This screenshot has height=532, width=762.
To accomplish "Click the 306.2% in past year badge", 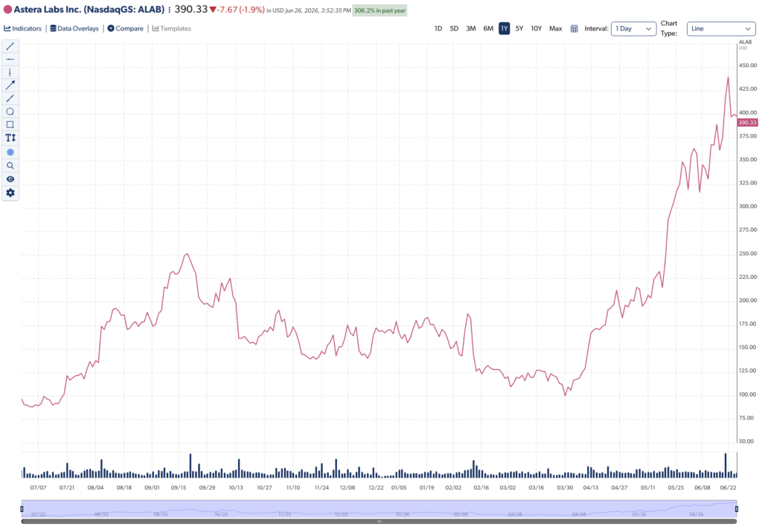I will tap(380, 10).
